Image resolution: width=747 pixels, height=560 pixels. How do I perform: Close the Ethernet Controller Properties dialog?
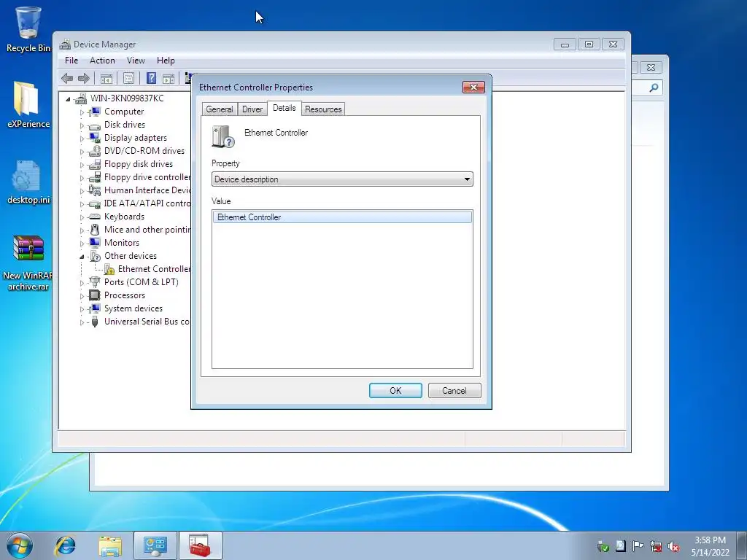tap(473, 87)
